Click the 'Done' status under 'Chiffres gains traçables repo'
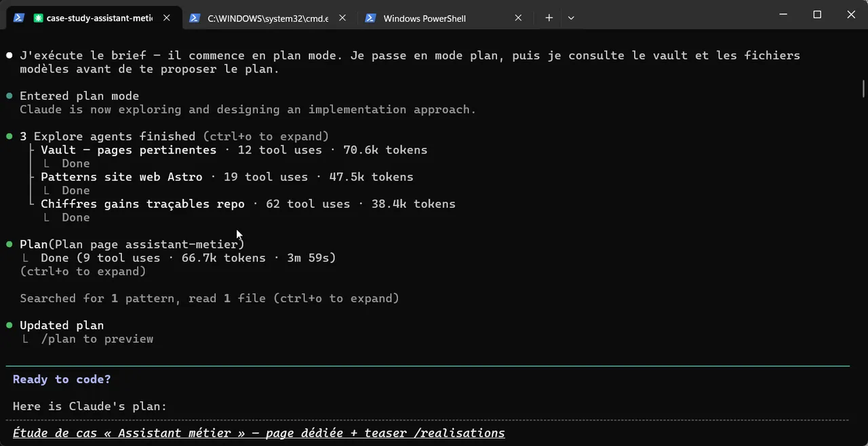Screen dimensions: 868x446 [76, 218]
